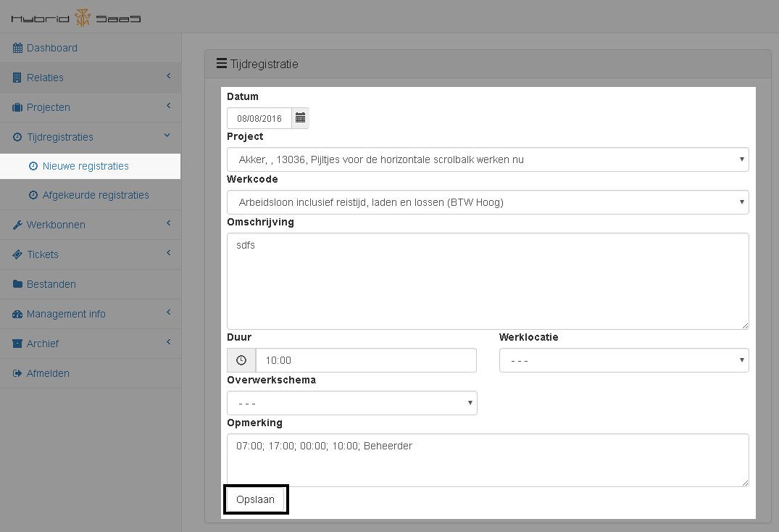Open the Werkcode dropdown
This screenshot has width=779, height=532.
pos(488,202)
